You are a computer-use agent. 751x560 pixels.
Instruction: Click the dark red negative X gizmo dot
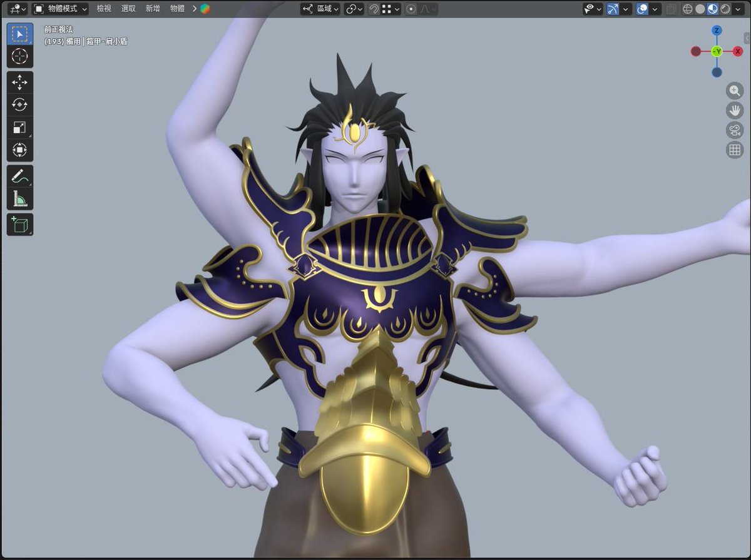click(696, 51)
